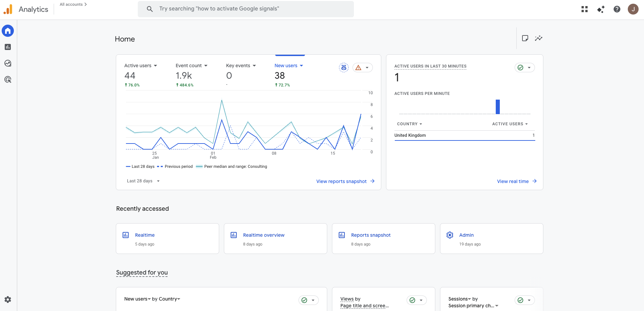Image resolution: width=644 pixels, height=311 pixels.
Task: Open the insights sparkle icon near Home
Action: tap(539, 38)
